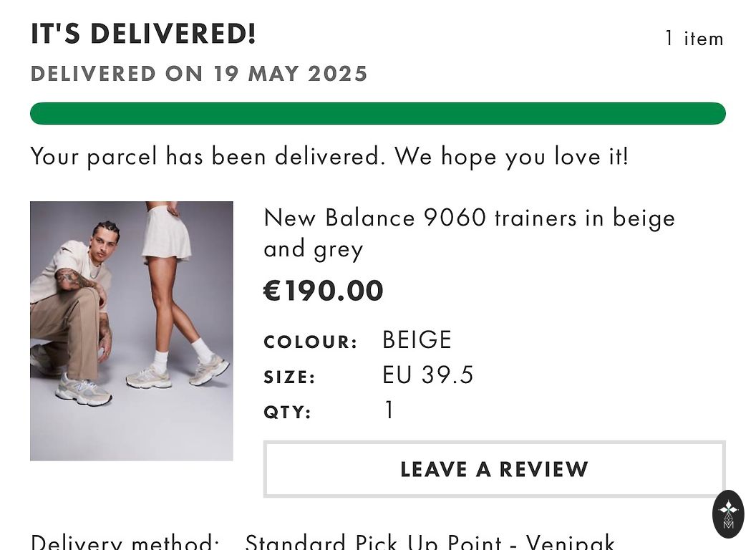Click the EU 39.5 size value
The height and width of the screenshot is (550, 756).
[428, 375]
